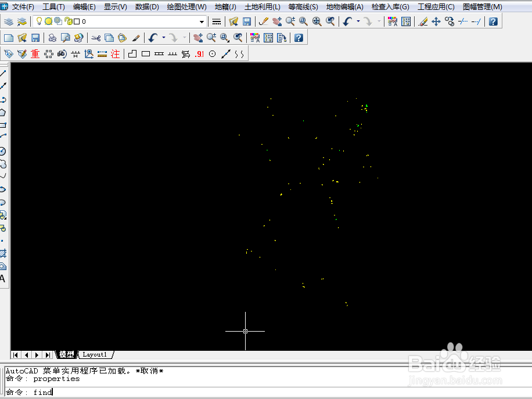The height and width of the screenshot is (399, 532).
Task: Click the yellow ruler measure icon
Action: click(x=102, y=54)
